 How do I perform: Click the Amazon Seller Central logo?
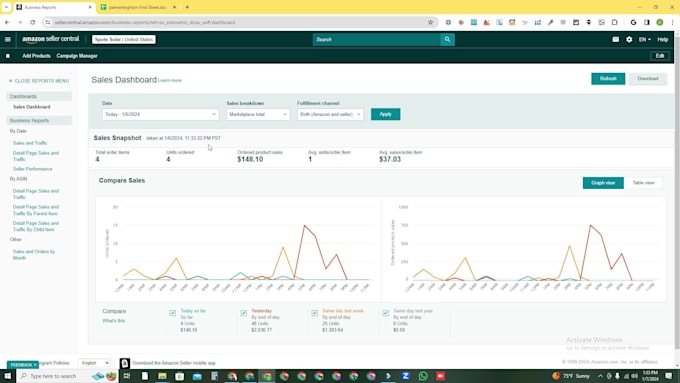coord(51,39)
